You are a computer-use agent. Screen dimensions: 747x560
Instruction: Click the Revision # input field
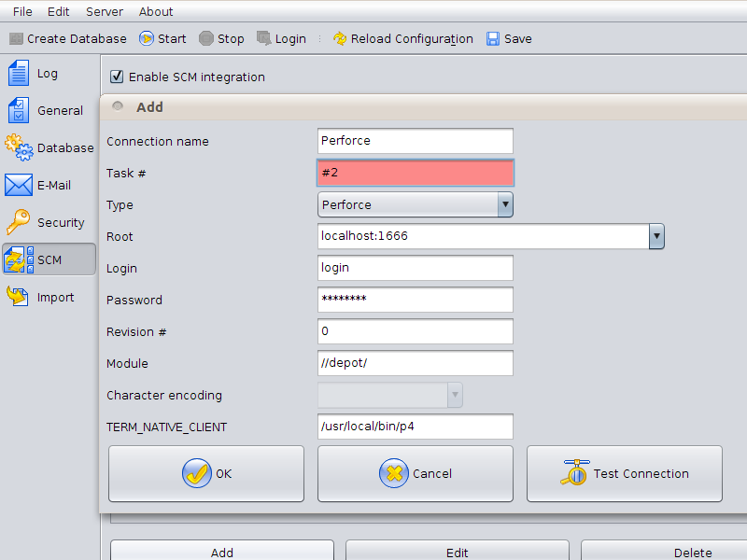(x=416, y=331)
